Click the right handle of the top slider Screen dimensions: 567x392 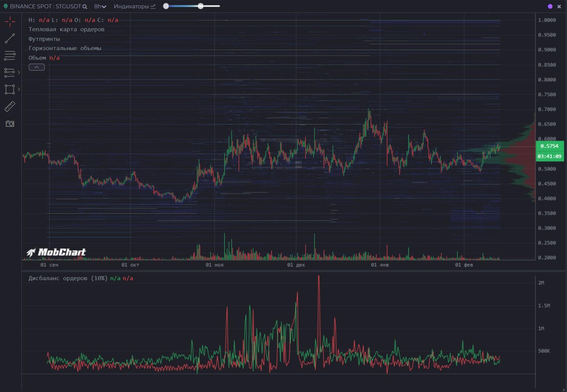[201, 6]
